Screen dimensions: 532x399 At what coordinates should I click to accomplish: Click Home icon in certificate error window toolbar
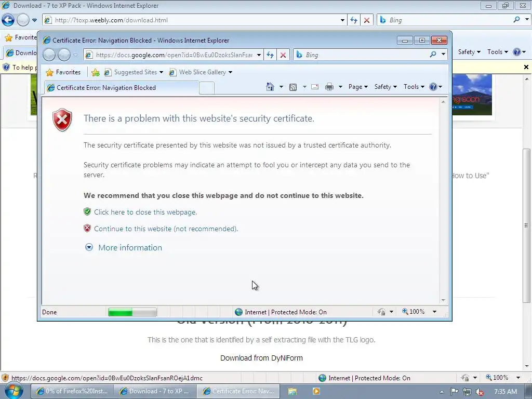tap(270, 87)
